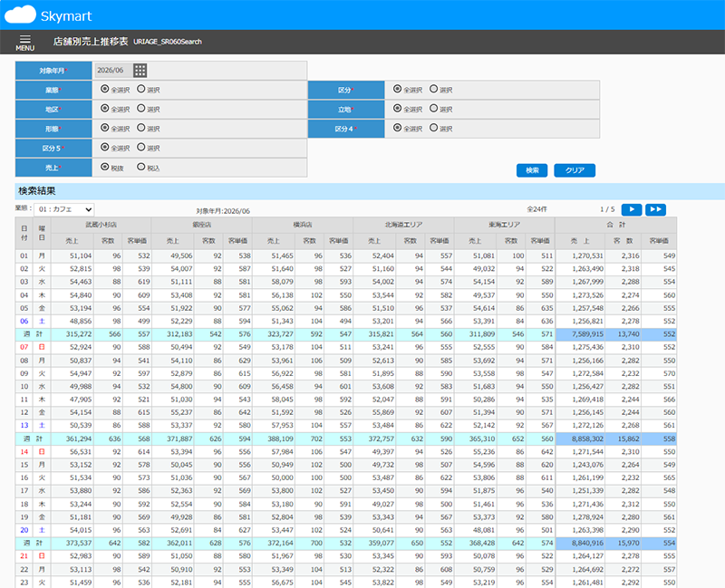Click the Skymart cloud logo

20,14
